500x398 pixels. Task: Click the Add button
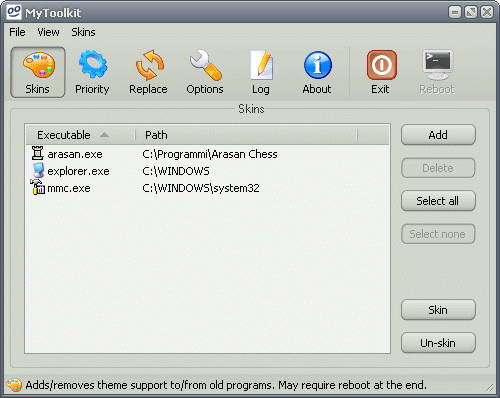pyautogui.click(x=438, y=135)
